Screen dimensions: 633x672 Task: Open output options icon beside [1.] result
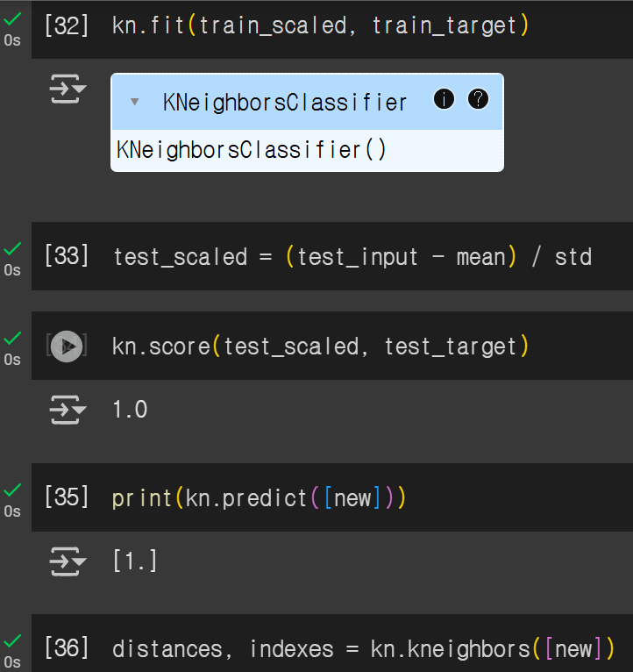pyautogui.click(x=68, y=561)
